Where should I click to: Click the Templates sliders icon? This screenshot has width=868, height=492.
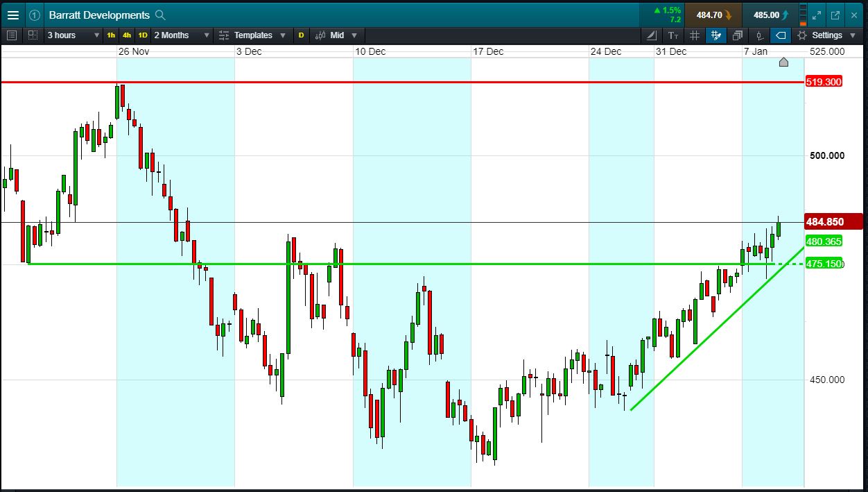223,35
